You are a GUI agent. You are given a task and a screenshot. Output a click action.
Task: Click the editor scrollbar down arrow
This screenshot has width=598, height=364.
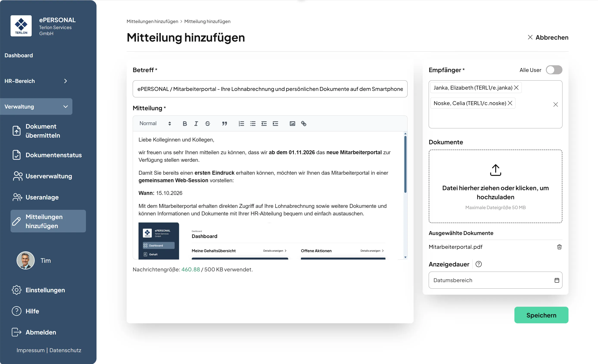point(405,257)
